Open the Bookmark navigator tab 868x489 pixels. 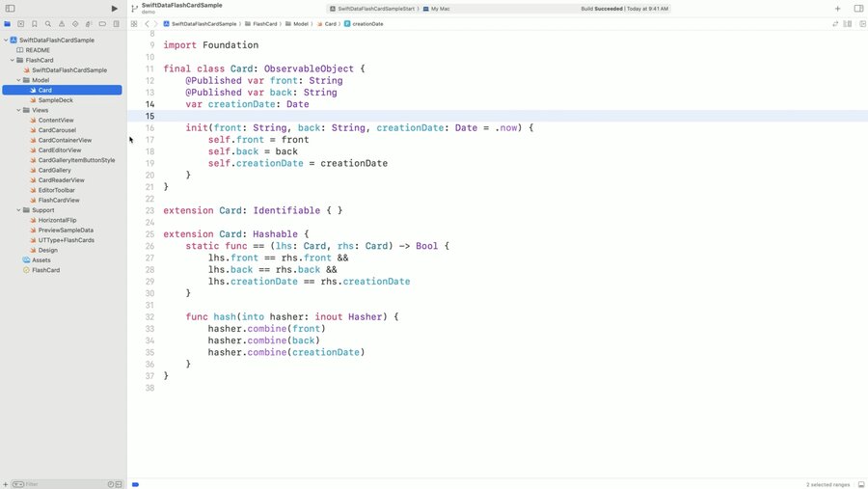point(35,24)
